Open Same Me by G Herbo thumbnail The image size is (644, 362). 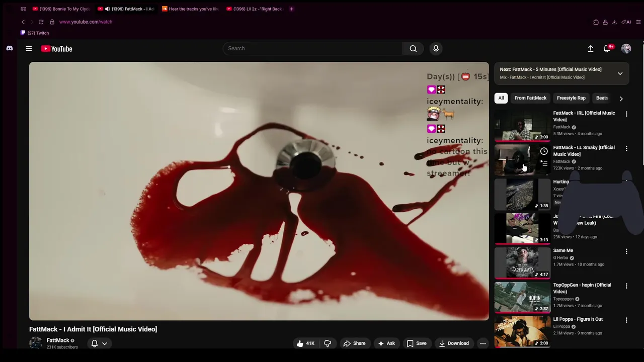click(522, 263)
